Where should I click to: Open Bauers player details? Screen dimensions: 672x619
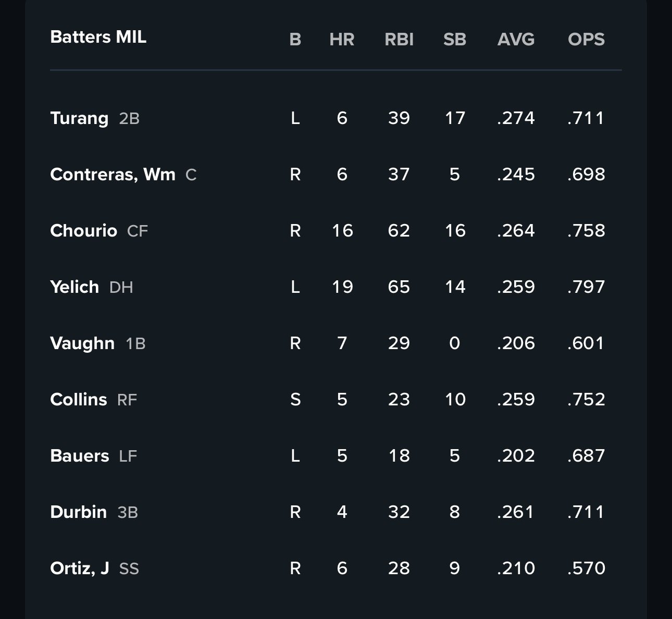[80, 456]
